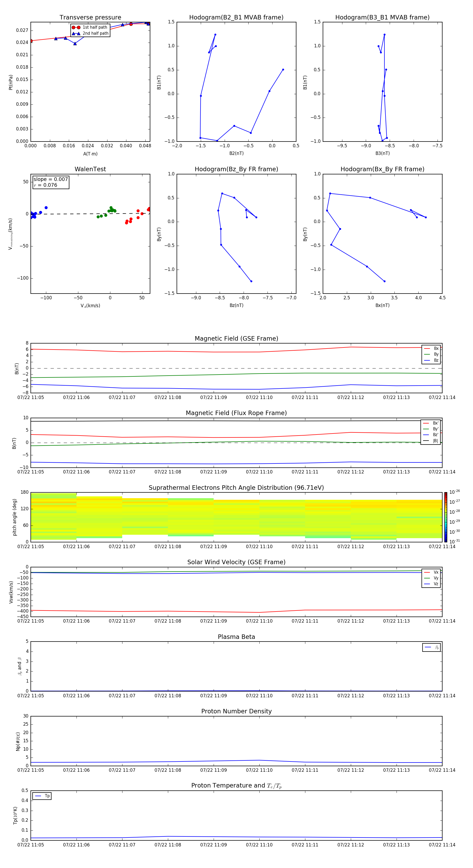Click the Vx legend entry in velocity plot
The height and width of the screenshot is (868, 473).
pos(431,572)
